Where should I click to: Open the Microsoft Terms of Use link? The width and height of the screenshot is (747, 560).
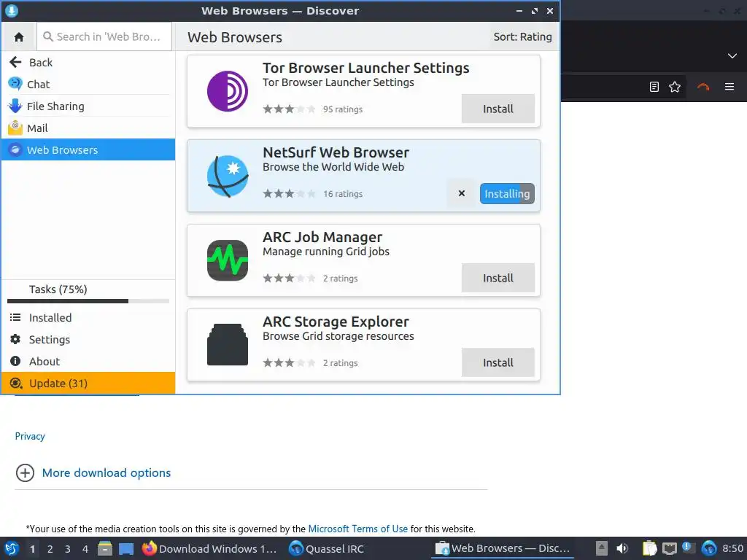[x=357, y=529]
